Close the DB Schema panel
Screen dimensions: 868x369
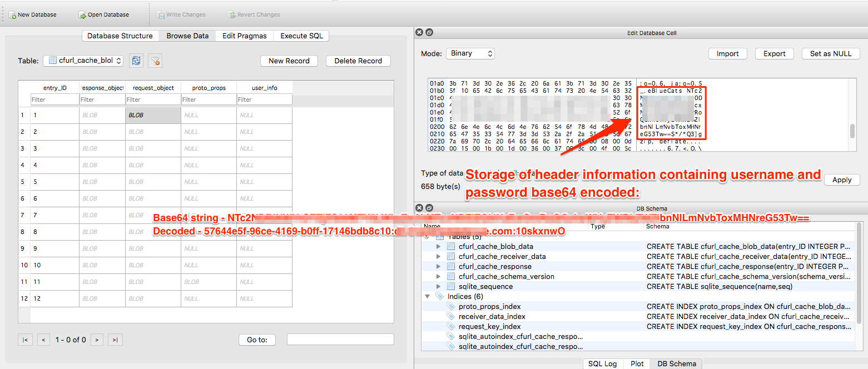[420, 208]
